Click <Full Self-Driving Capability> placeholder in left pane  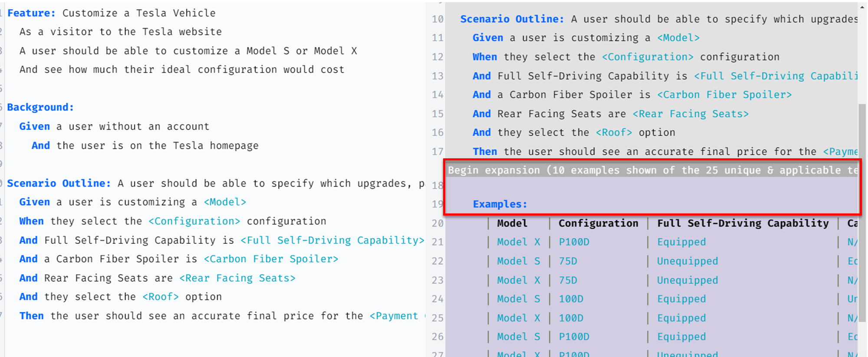(x=332, y=240)
